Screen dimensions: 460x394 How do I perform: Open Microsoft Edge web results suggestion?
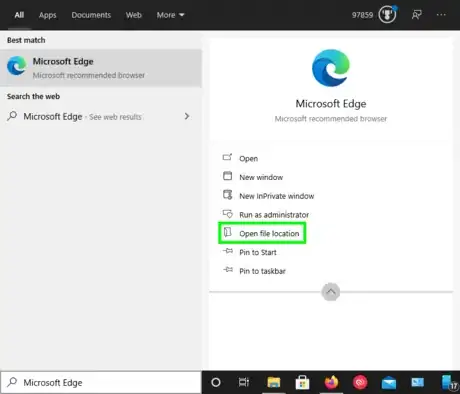(101, 116)
